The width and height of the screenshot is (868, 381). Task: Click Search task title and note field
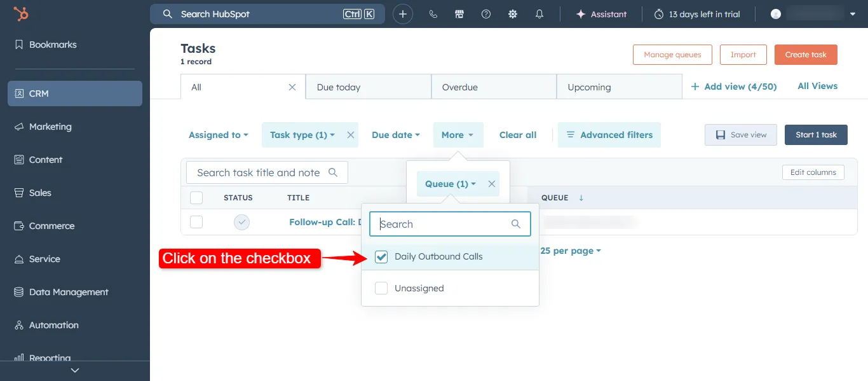click(267, 172)
